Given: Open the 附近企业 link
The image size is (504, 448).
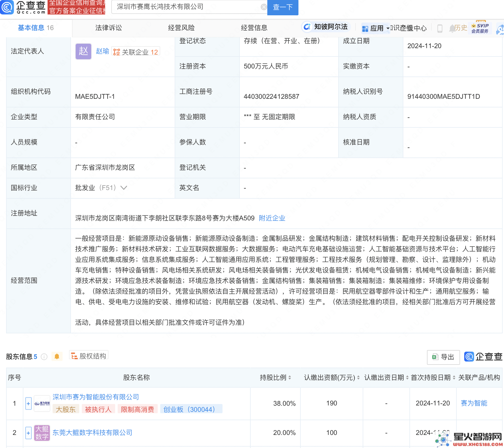Looking at the screenshot, I should (x=272, y=218).
